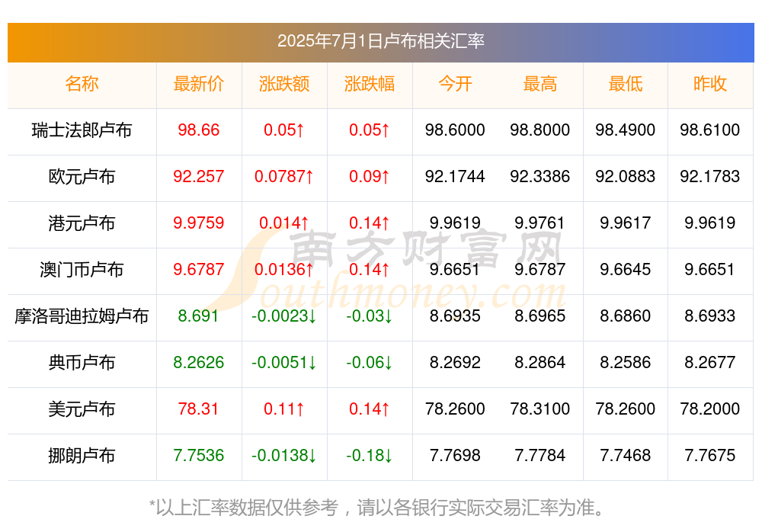The width and height of the screenshot is (762, 532).
Task: Select the 美元卢布 row name
Action: click(x=82, y=409)
